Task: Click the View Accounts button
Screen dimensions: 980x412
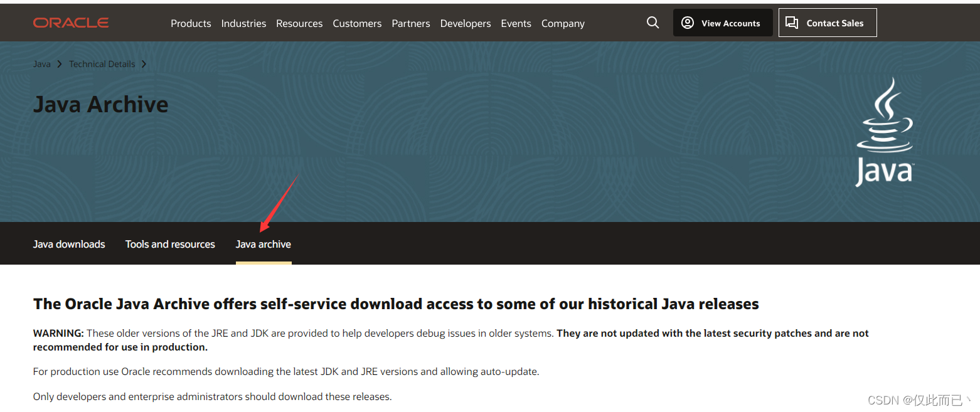Action: [x=723, y=23]
